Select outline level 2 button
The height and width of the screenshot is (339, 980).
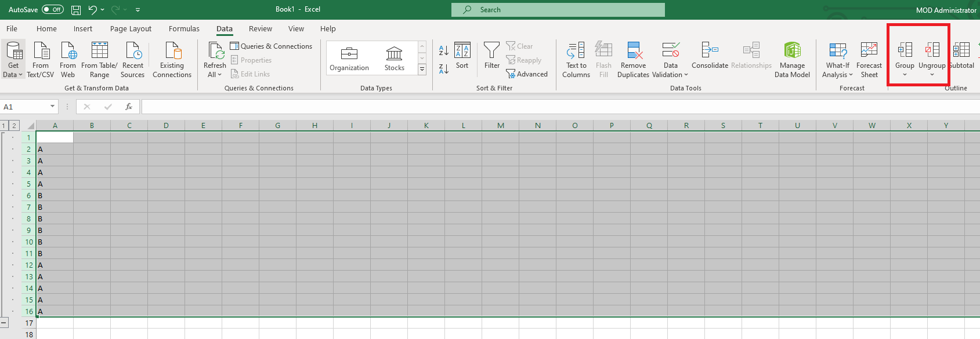click(x=14, y=126)
